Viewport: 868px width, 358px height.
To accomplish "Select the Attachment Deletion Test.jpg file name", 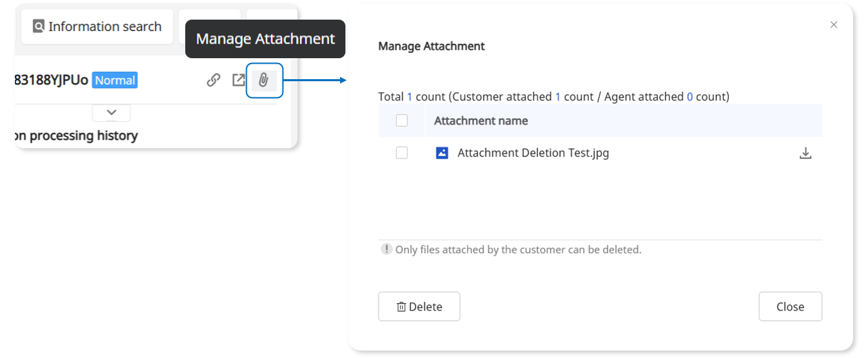I will click(x=533, y=153).
